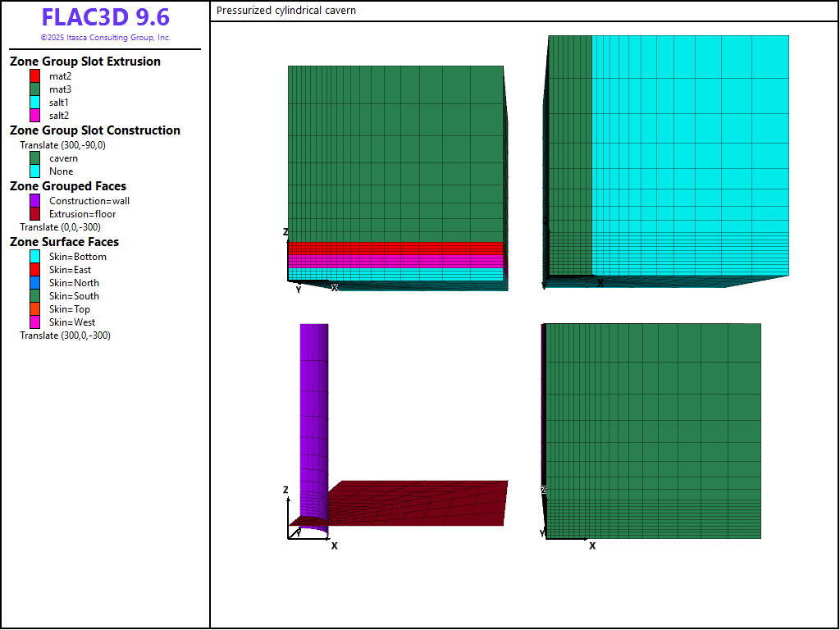840x630 pixels.
Task: Click the Skin=North blue swatch
Action: 35,283
